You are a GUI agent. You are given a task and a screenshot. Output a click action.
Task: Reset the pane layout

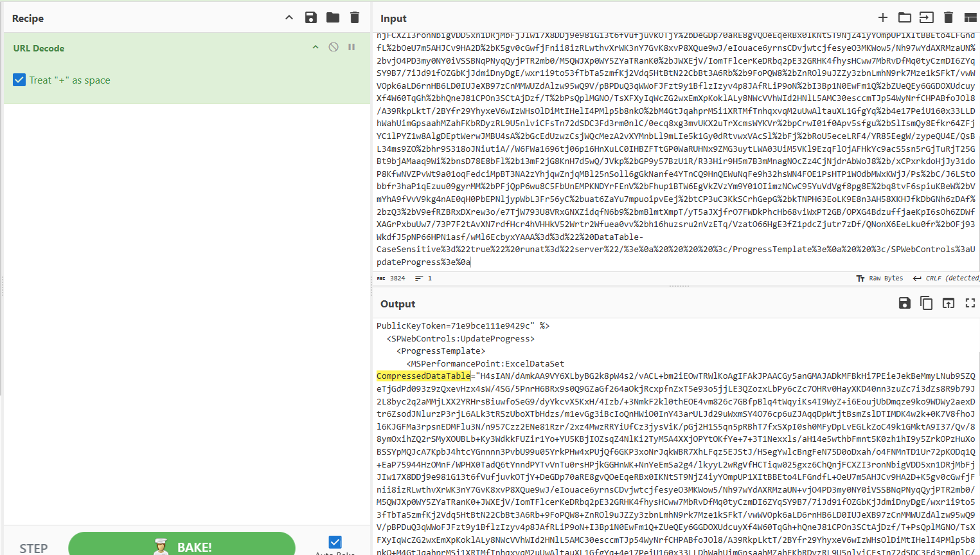[x=970, y=18]
